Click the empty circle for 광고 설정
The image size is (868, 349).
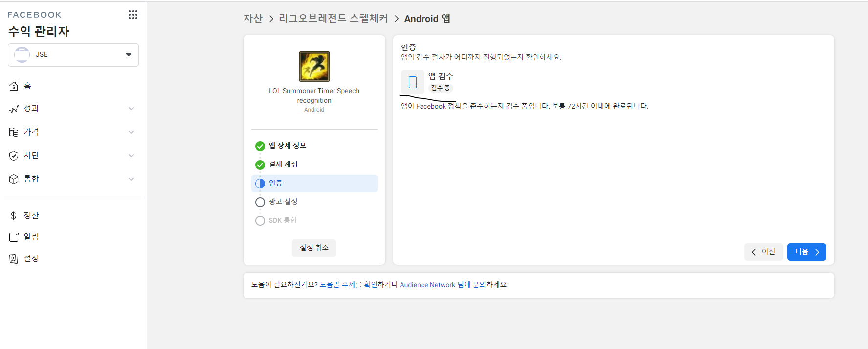click(260, 202)
